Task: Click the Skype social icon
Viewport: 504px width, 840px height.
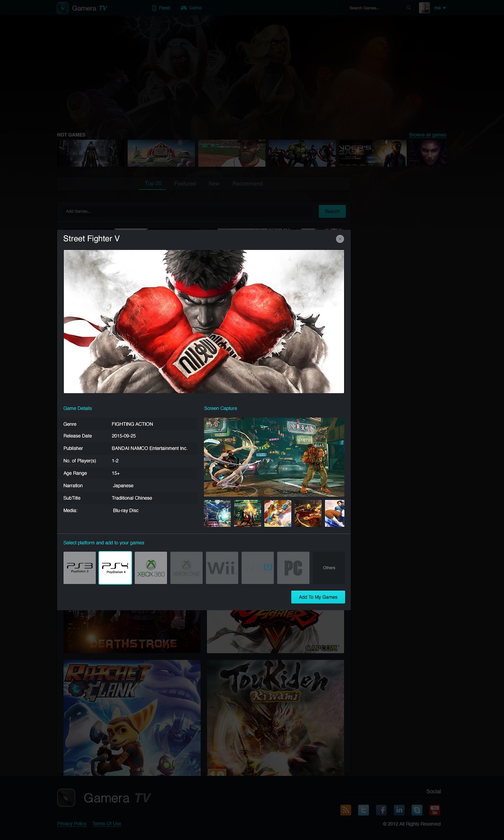Action: point(417,810)
